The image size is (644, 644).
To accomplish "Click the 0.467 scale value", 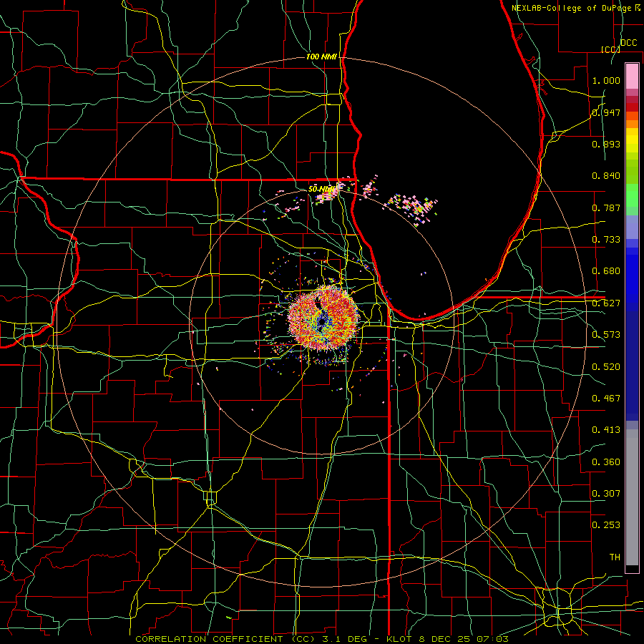I will pos(606,399).
